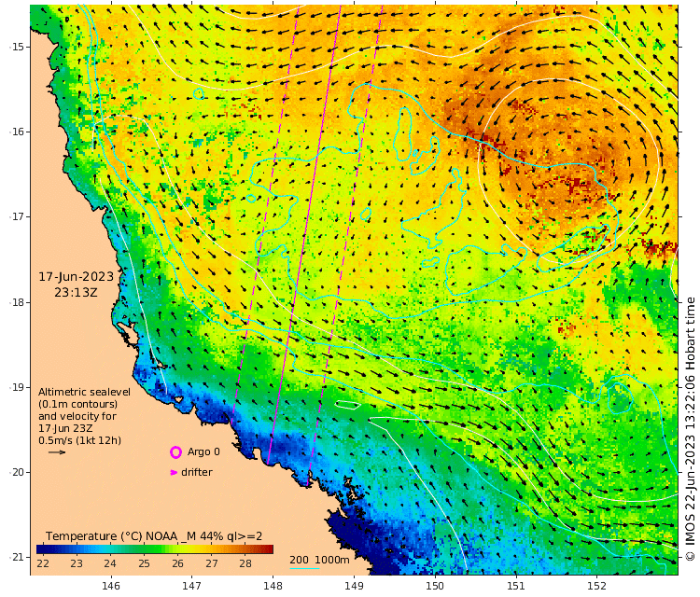Click the 26 value on temperature scale
Screen dimensions: 700x597
tap(177, 563)
